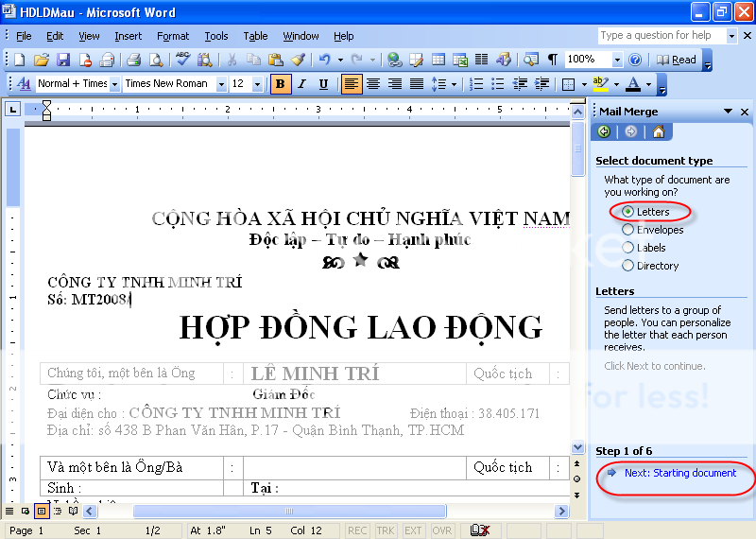Open the Columns layout icon
Screen dimensions: 756x539
point(482,60)
